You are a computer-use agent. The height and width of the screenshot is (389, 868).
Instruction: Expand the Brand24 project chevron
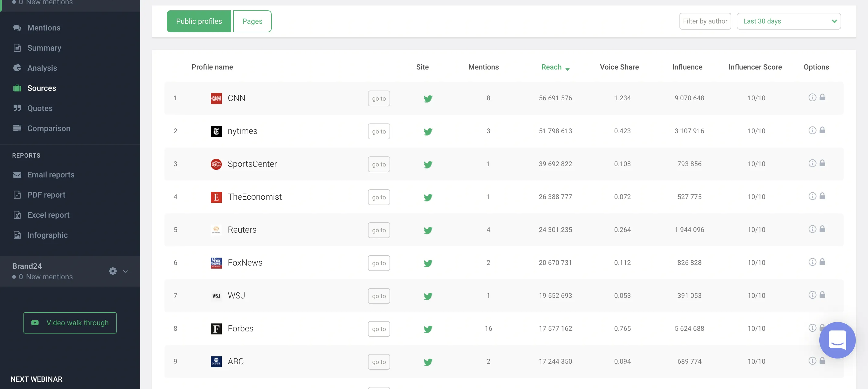125,271
